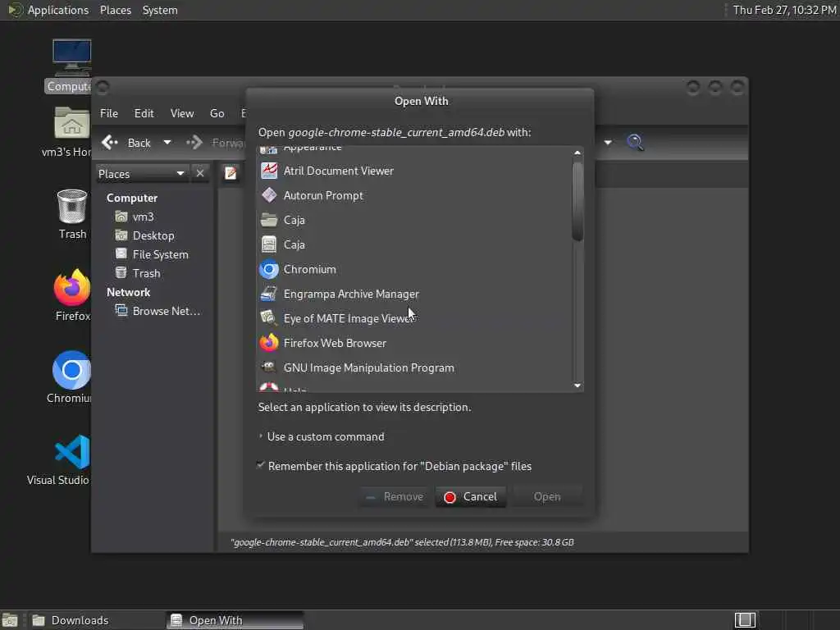Open Trash in Places sidebar
Viewport: 840px width, 630px height.
[138, 273]
